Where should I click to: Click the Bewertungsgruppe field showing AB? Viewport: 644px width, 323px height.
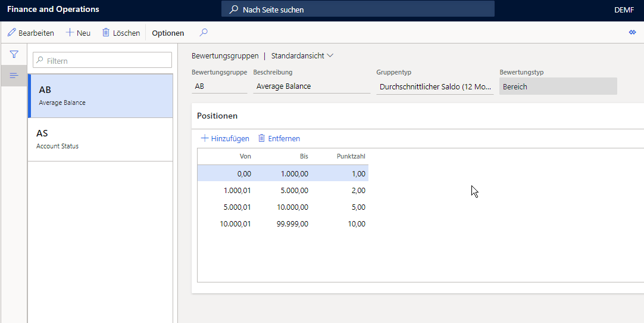(x=219, y=86)
